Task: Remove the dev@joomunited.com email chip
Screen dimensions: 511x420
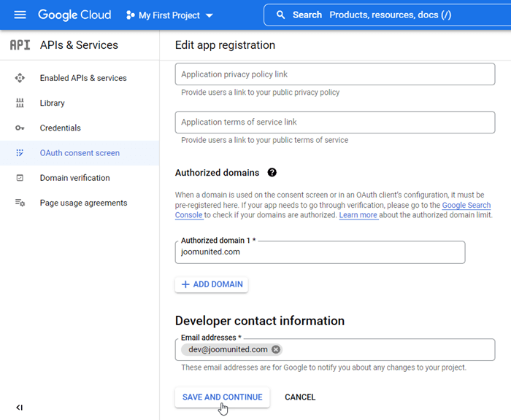Action: pyautogui.click(x=276, y=349)
